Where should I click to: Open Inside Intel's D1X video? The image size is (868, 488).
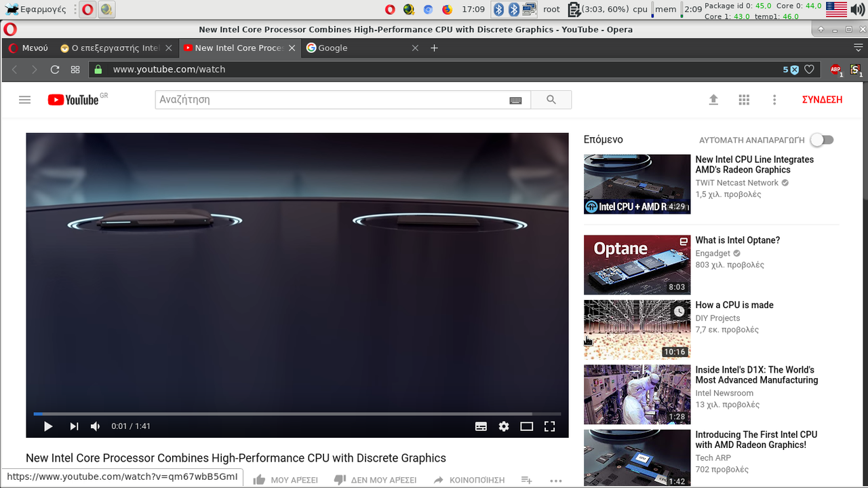[x=756, y=375]
